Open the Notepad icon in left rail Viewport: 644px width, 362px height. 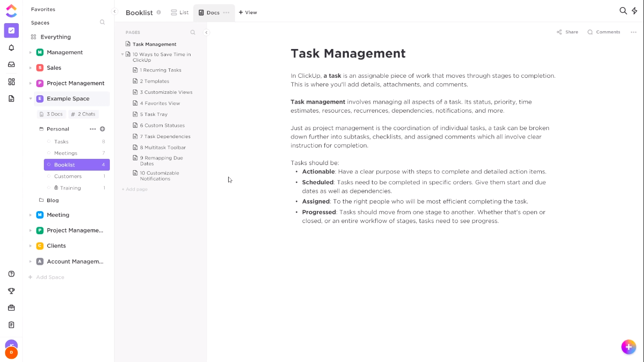[11, 325]
